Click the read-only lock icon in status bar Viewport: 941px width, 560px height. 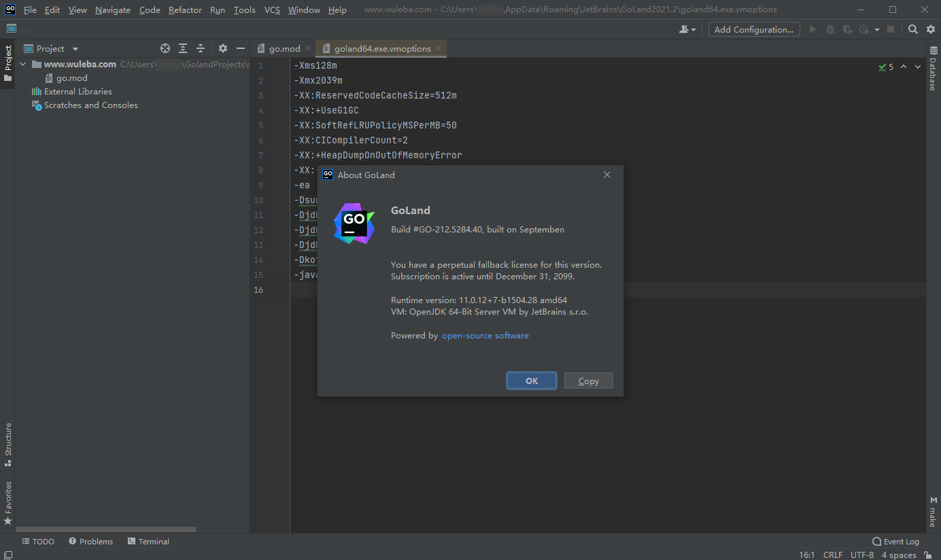[x=928, y=555]
